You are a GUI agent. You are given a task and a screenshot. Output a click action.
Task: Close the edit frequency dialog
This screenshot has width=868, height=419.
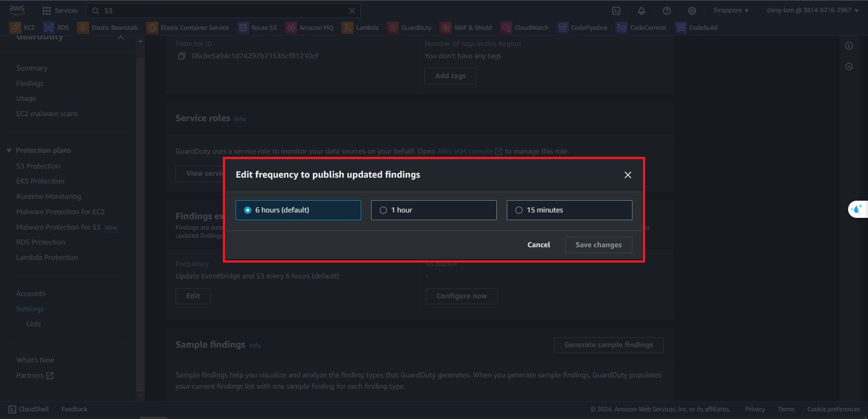click(x=627, y=175)
